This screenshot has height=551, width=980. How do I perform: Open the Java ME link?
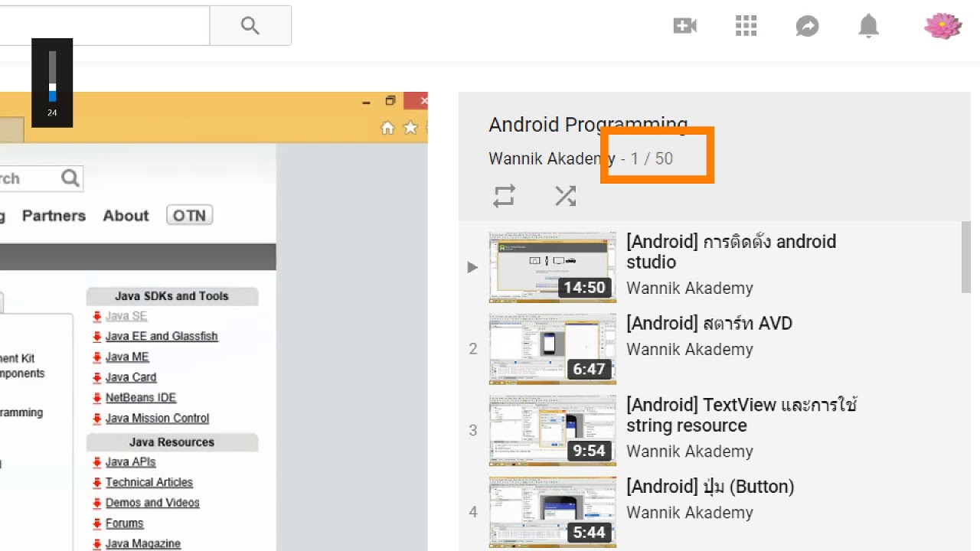tap(127, 357)
